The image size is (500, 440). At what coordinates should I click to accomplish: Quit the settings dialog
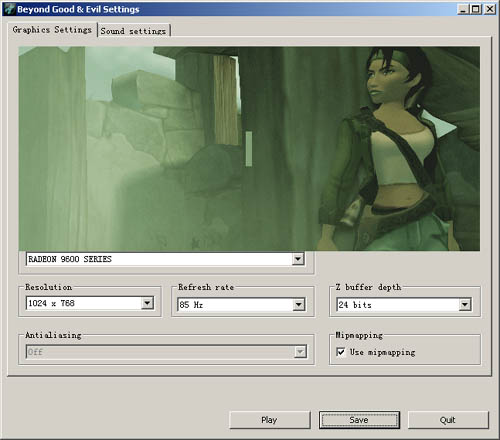448,420
